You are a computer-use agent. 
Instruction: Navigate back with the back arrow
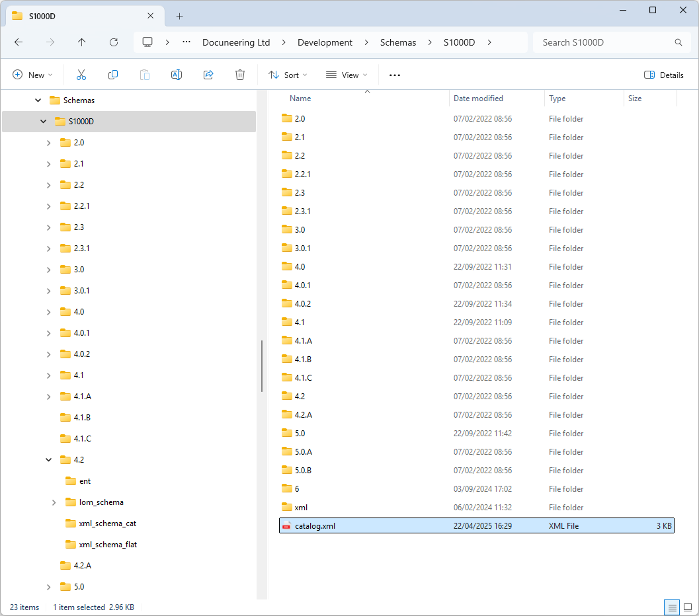point(19,42)
